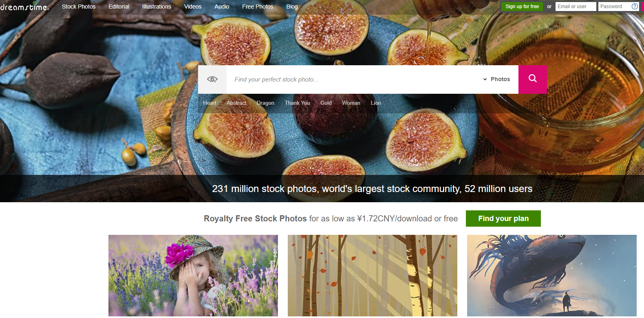Click the dreamstime logo

coord(24,6)
